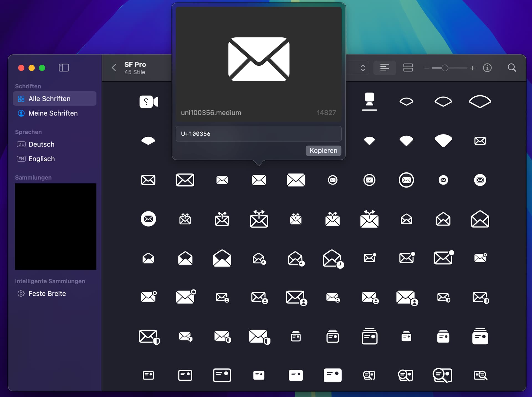This screenshot has width=532, height=397.
Task: Click the Kopieren button
Action: [x=323, y=150]
